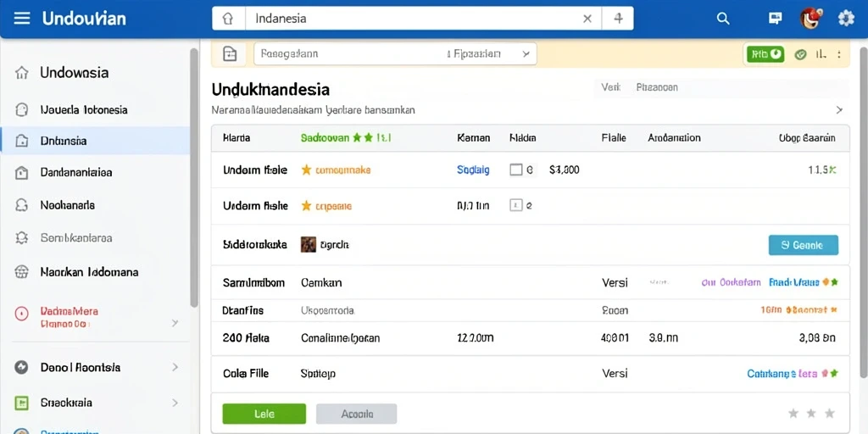The width and height of the screenshot is (868, 434).
Task: Open the hamburger menu in header
Action: click(x=21, y=19)
